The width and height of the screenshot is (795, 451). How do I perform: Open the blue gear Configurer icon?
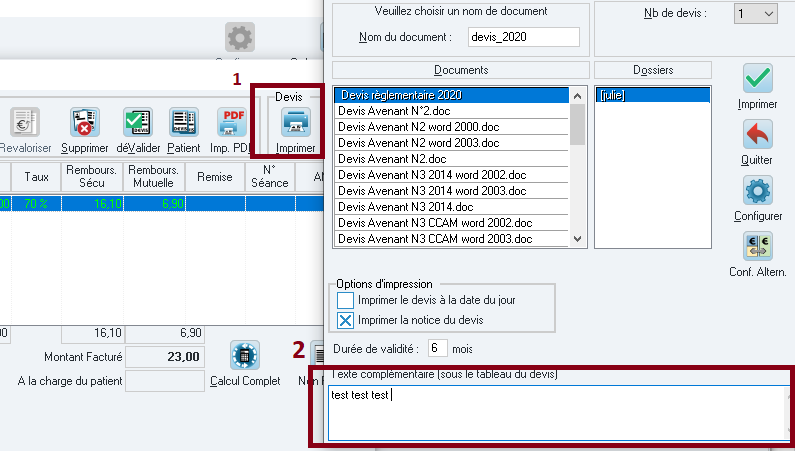pyautogui.click(x=758, y=191)
